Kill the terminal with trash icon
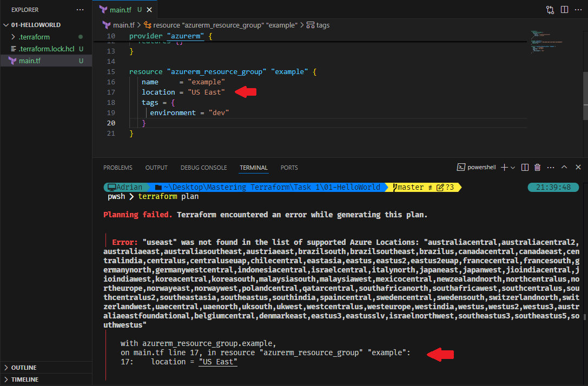 [x=537, y=167]
